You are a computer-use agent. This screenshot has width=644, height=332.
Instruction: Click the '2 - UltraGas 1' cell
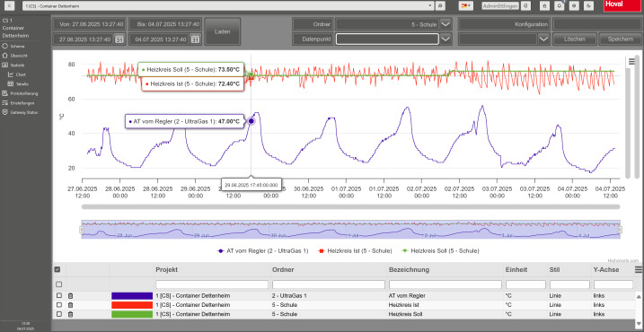pyautogui.click(x=289, y=295)
